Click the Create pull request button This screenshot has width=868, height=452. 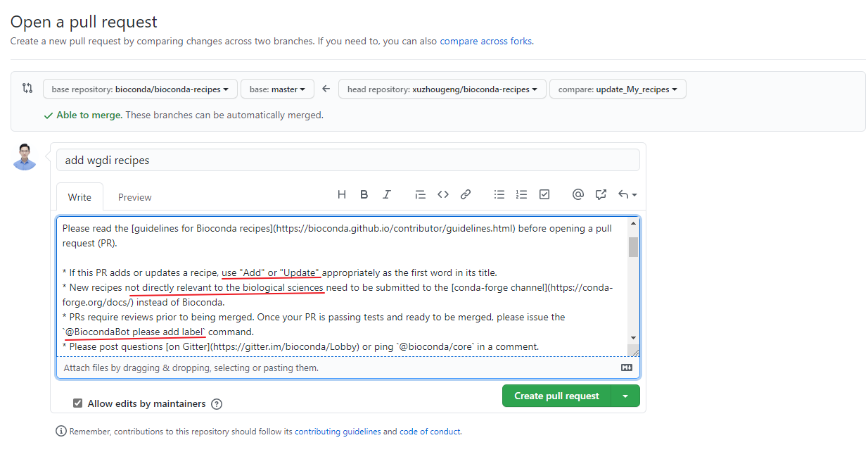pyautogui.click(x=556, y=396)
